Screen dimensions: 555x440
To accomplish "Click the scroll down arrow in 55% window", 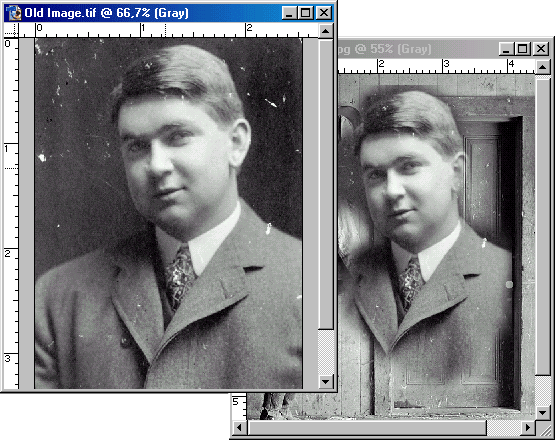I will tap(543, 412).
